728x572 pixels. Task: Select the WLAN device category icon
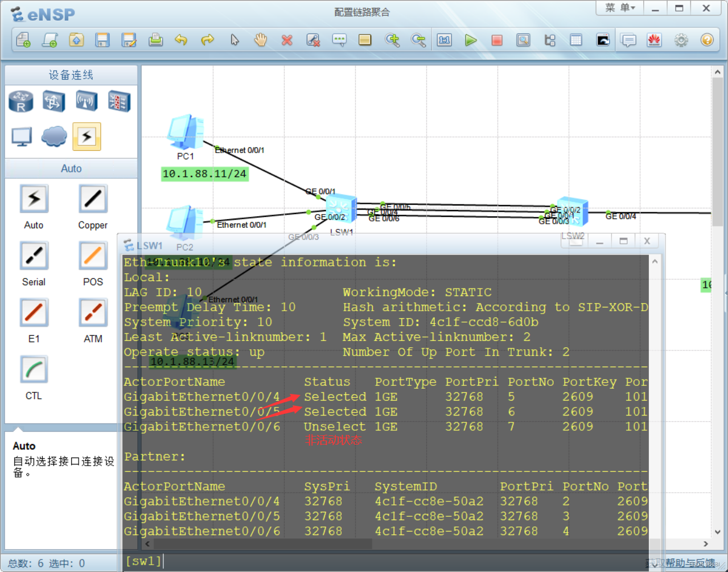click(87, 101)
